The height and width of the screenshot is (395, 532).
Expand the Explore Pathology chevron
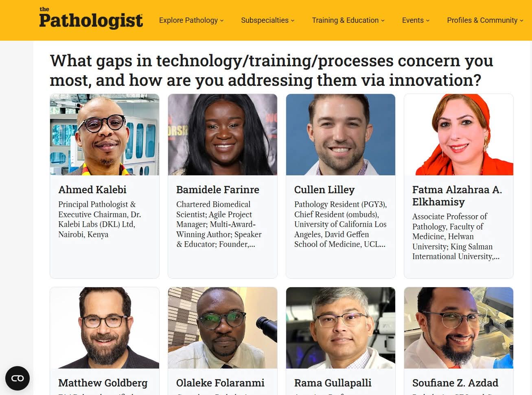click(222, 21)
